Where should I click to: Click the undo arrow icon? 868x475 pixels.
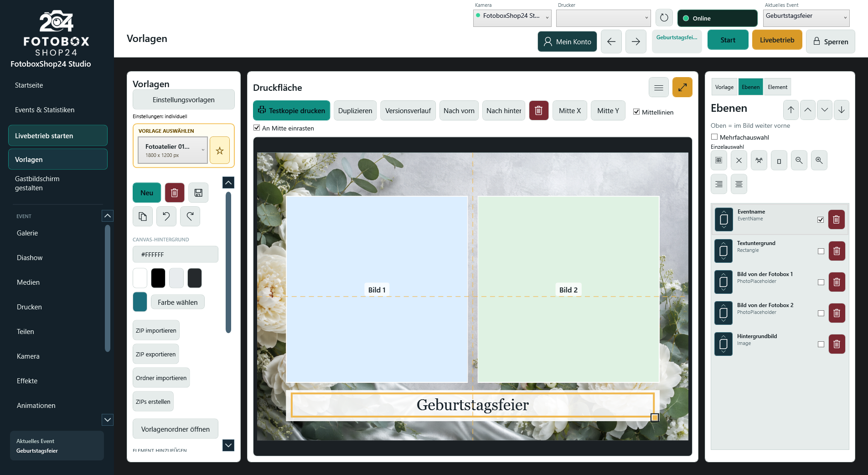click(166, 216)
